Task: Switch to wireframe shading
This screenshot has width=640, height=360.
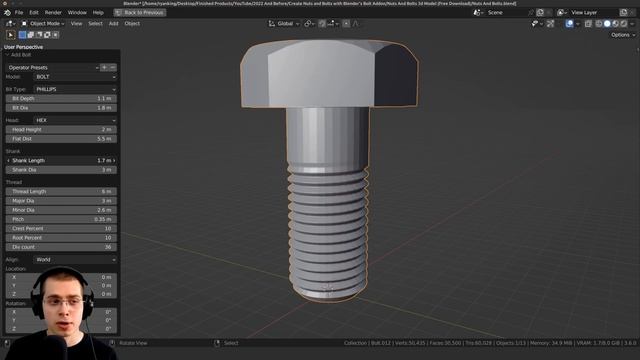Action: click(599, 24)
